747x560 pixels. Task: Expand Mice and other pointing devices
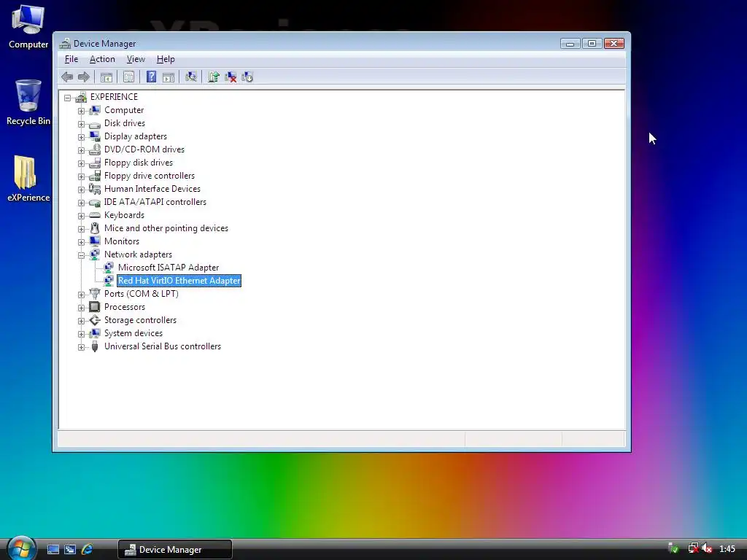tap(82, 229)
